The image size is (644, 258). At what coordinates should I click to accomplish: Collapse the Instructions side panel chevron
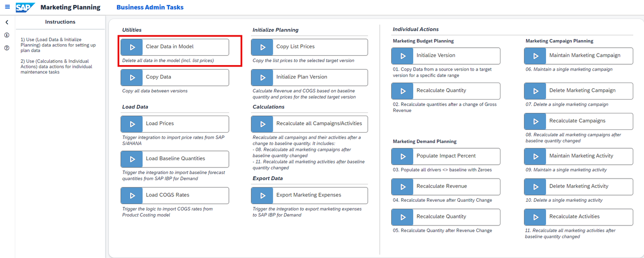(7, 22)
